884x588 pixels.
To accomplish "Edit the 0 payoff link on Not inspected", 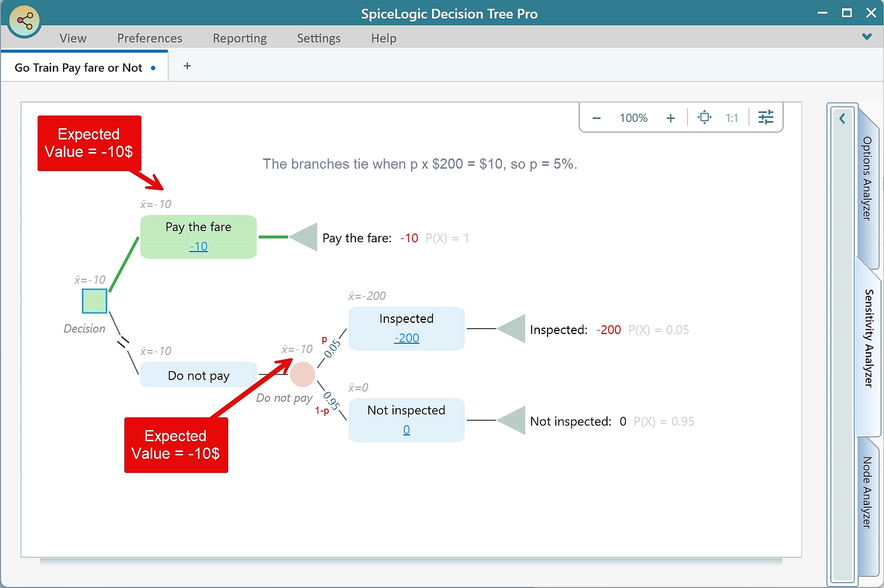I will 407,430.
